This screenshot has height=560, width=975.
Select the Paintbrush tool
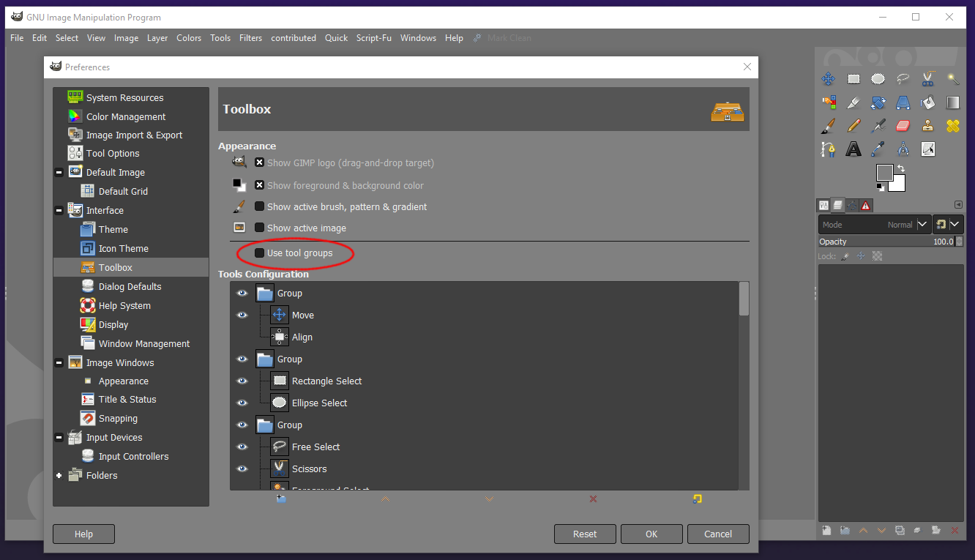pos(828,126)
